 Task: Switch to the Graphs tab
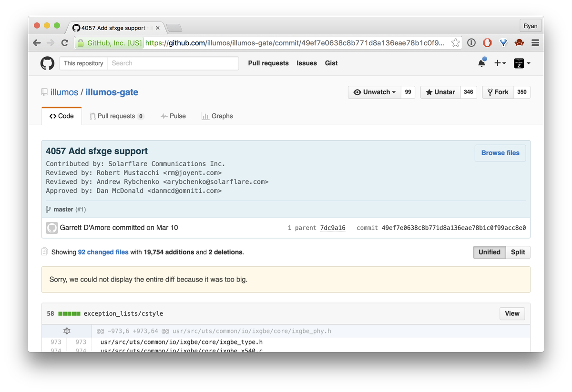coord(217,116)
